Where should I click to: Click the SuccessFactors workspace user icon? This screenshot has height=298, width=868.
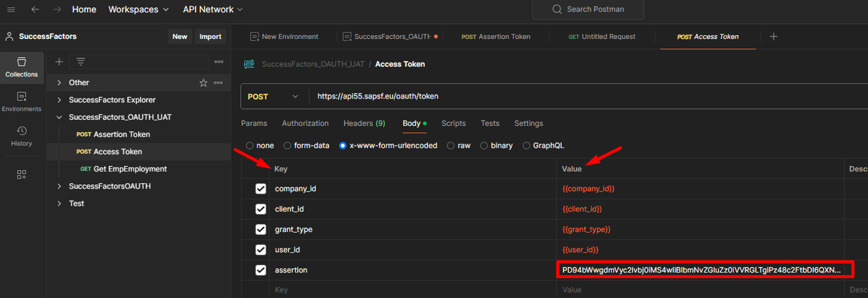9,36
